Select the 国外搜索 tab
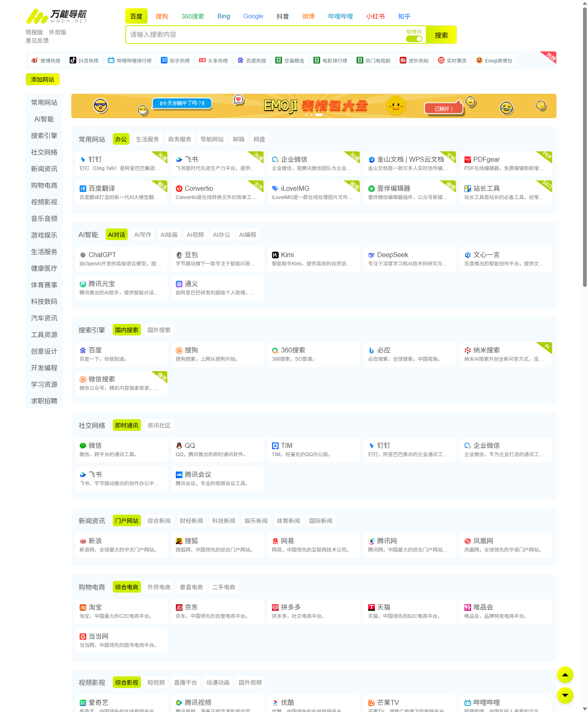The width and height of the screenshot is (588, 712). coord(159,330)
